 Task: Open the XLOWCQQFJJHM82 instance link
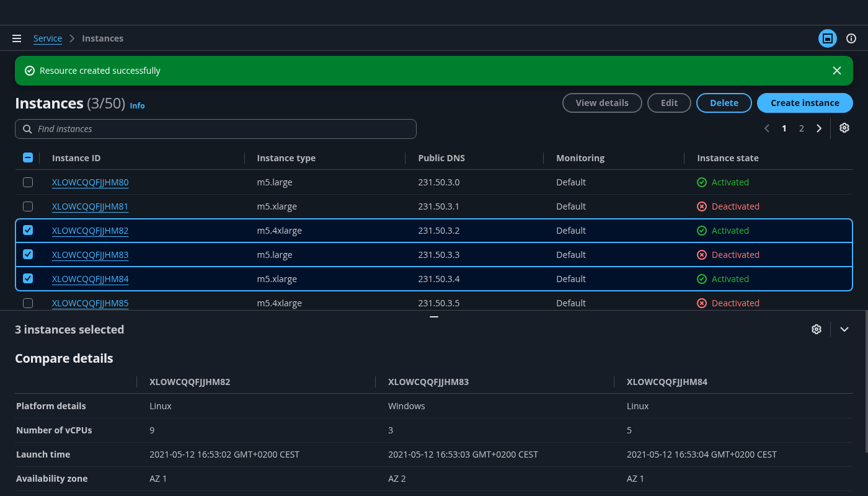point(91,231)
